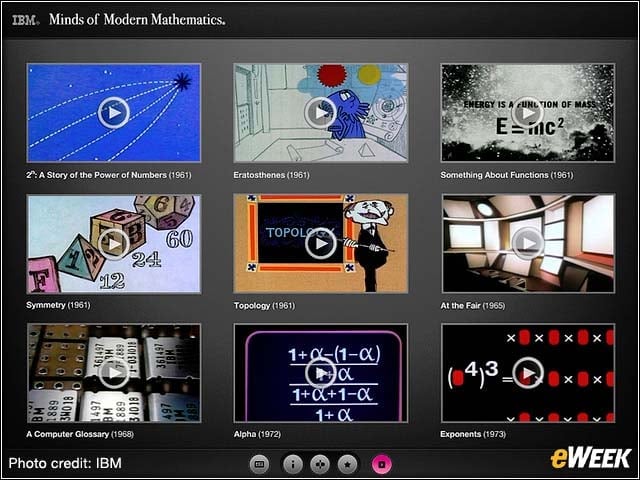Play the Topology video
This screenshot has width=640, height=480.
(x=320, y=244)
